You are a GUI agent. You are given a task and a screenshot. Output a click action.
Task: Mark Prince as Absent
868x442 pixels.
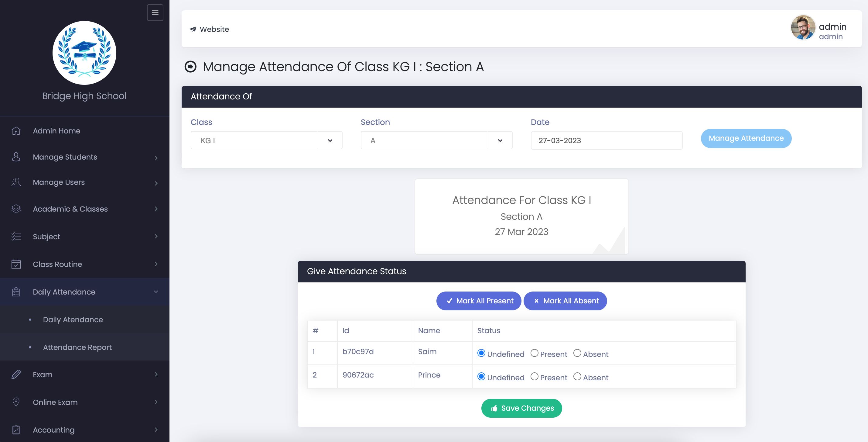point(577,377)
